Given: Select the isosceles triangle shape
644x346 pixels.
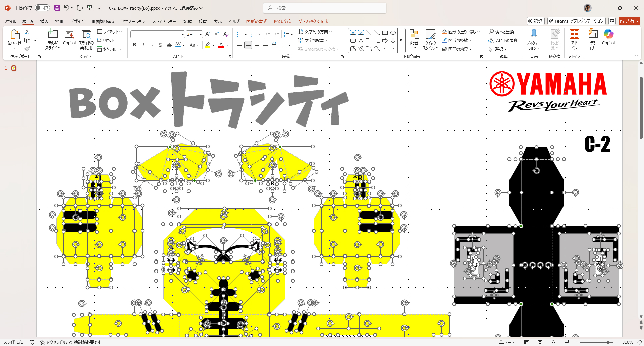Looking at the screenshot, I should click(361, 41).
